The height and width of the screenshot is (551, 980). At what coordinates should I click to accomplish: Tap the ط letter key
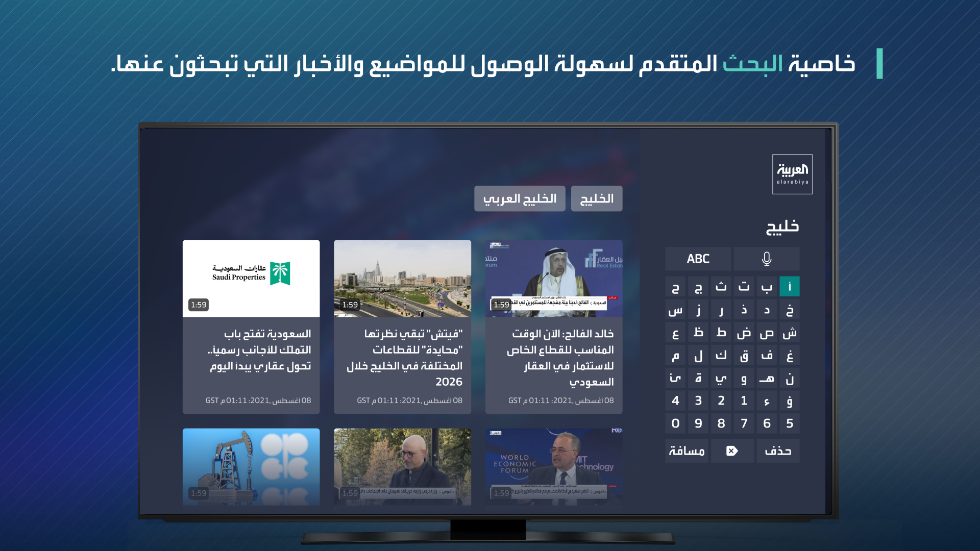point(721,333)
